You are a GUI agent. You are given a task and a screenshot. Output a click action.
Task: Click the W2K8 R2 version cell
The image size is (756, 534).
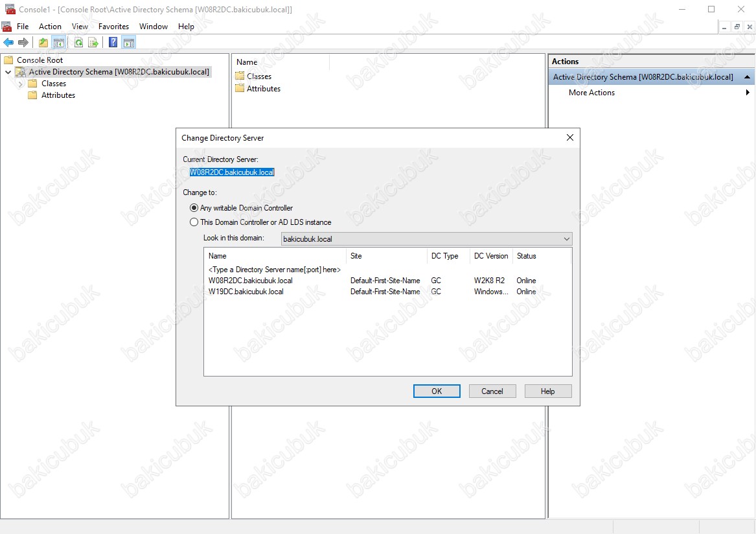coord(489,280)
